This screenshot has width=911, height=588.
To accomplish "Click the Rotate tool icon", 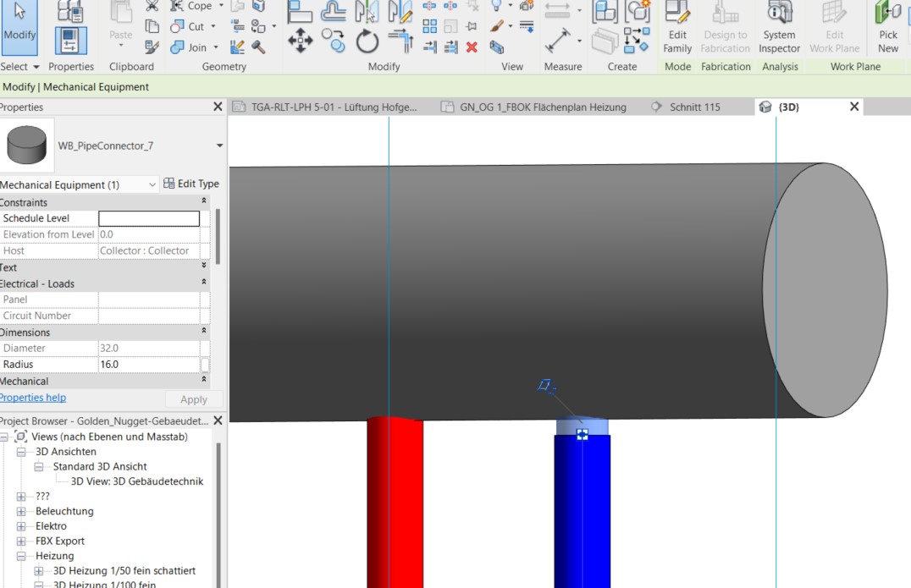I will [x=367, y=40].
